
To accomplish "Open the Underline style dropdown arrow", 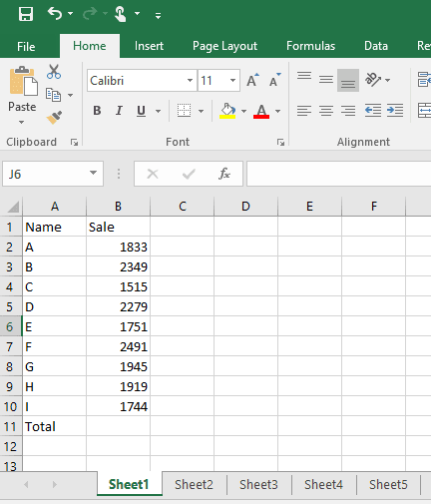I will click(159, 111).
